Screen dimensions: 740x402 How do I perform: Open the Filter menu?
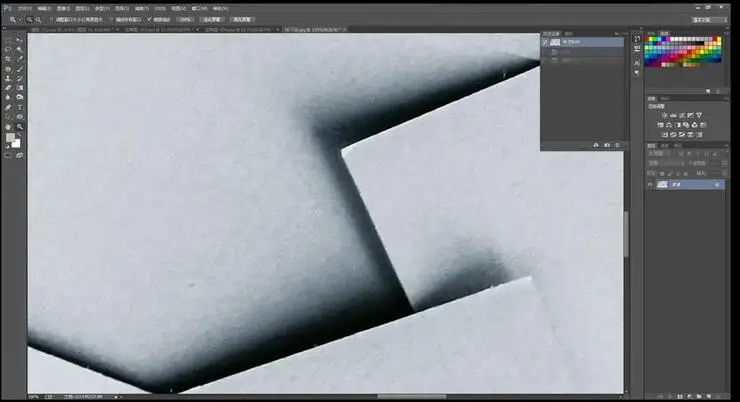pos(141,8)
